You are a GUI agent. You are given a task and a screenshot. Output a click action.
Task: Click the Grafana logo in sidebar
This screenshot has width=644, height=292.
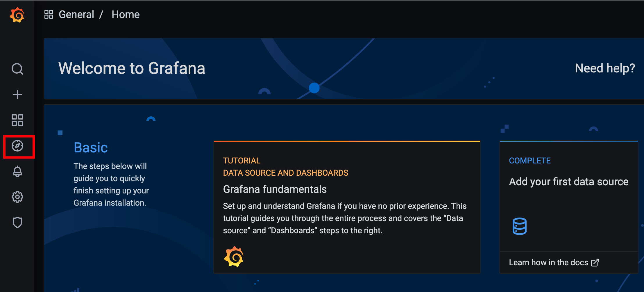17,15
